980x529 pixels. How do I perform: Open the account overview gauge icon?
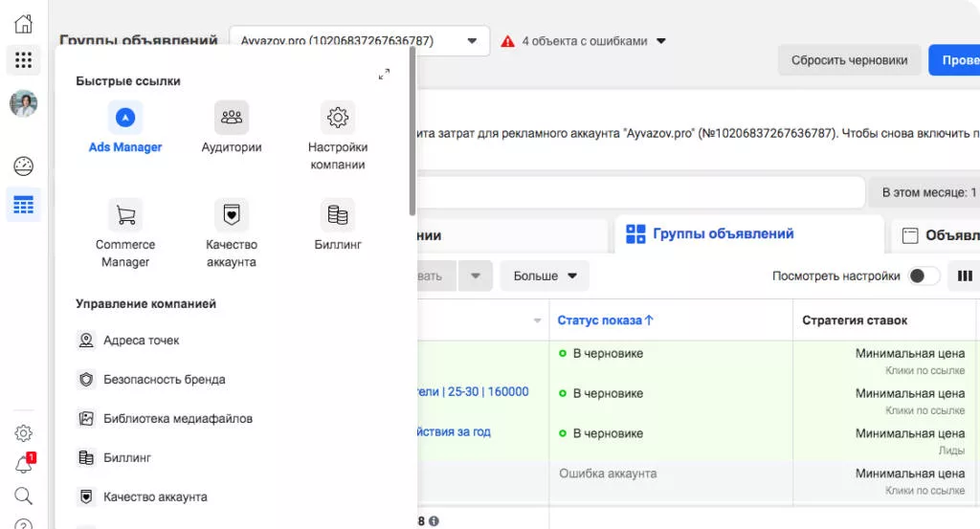coord(23,166)
